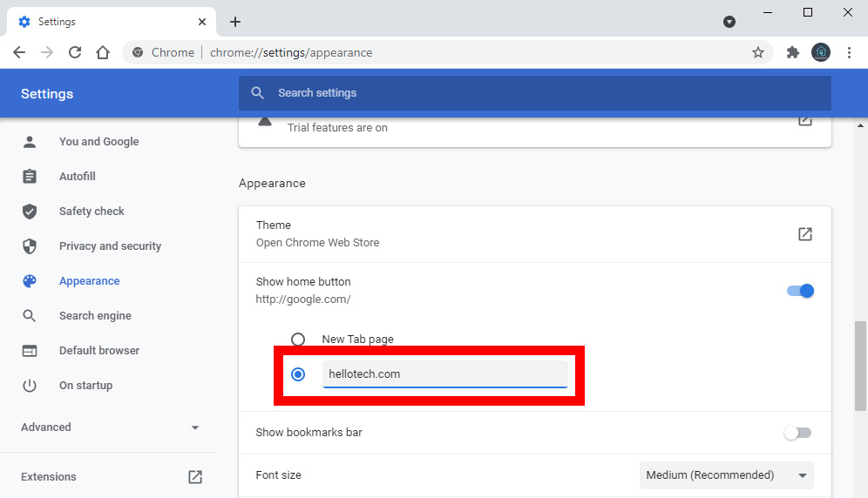Turn off Show home button toggle
The width and height of the screenshot is (868, 498).
tap(801, 291)
